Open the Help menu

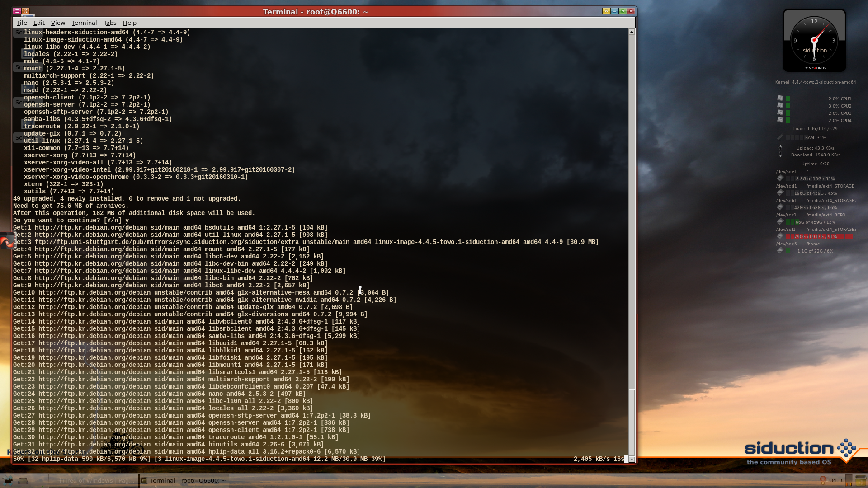click(x=129, y=23)
